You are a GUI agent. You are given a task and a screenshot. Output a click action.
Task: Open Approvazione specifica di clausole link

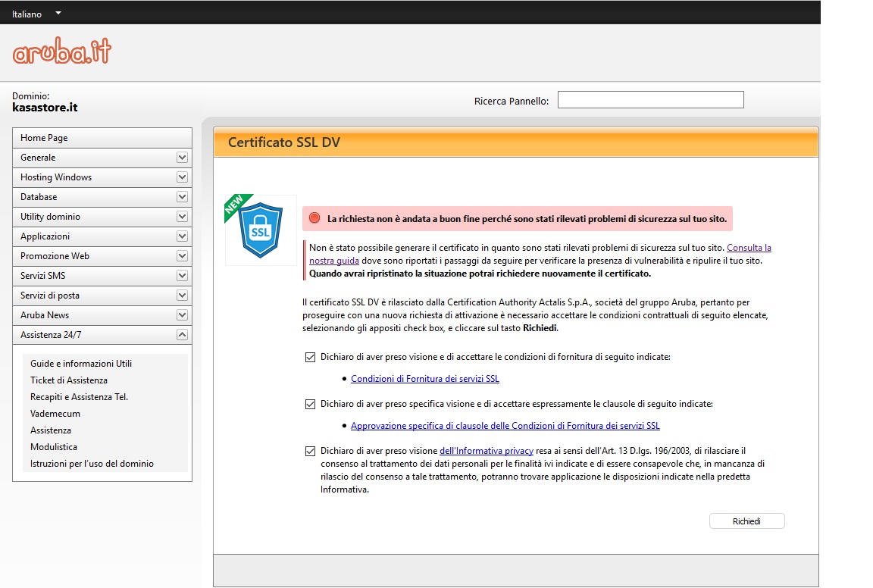click(x=505, y=426)
